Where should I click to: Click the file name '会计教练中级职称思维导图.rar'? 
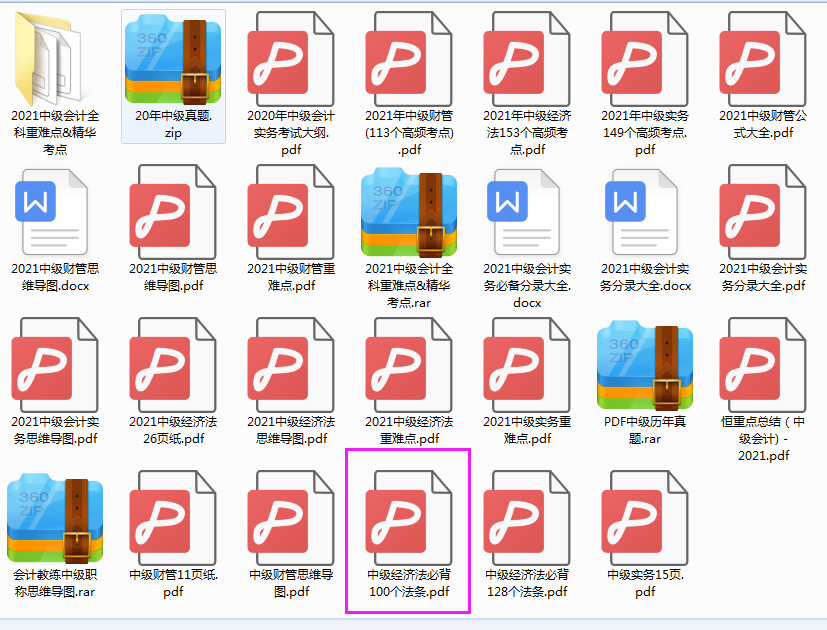point(55,583)
